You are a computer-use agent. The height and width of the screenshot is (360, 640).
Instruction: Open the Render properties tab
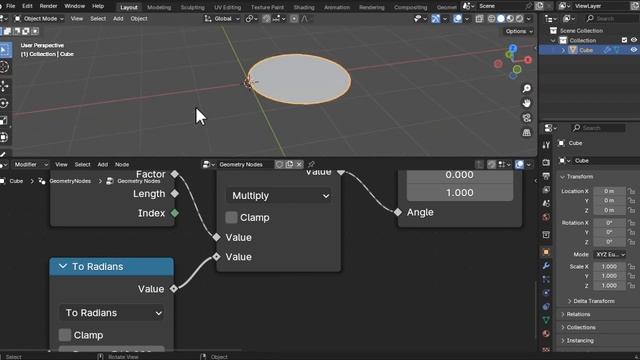click(546, 162)
